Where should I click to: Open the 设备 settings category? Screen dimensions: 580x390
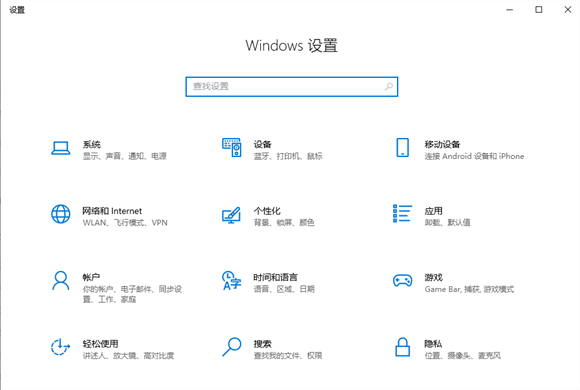(263, 144)
